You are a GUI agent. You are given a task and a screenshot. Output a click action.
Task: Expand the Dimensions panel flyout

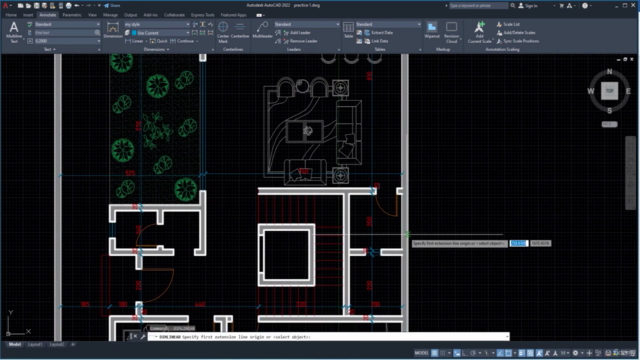156,49
